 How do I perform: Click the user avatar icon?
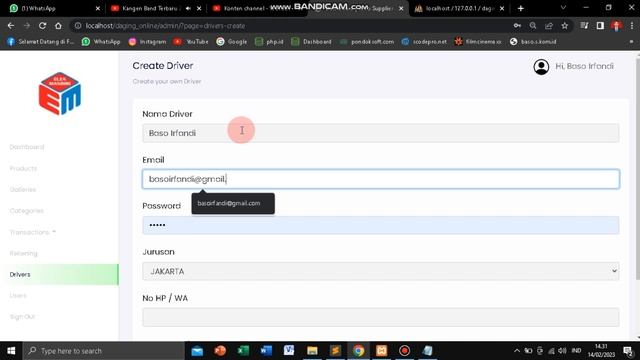(x=541, y=67)
